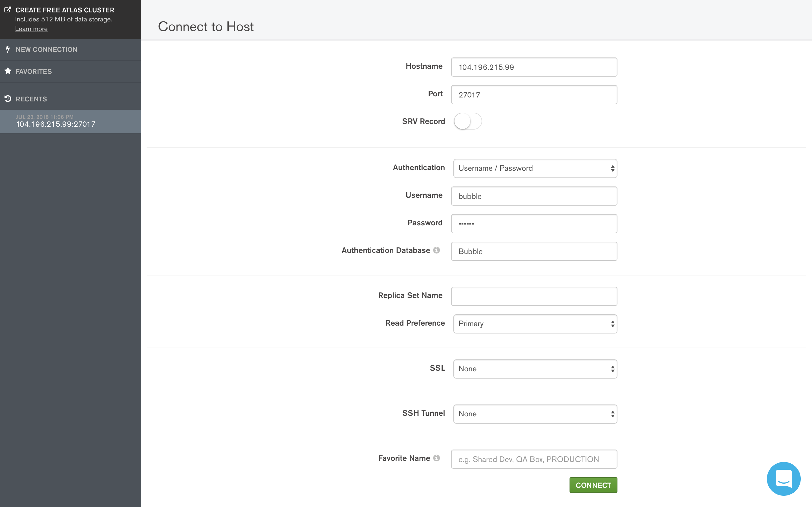This screenshot has width=812, height=507.
Task: Focus the Replica Set Name input
Action: coord(533,296)
